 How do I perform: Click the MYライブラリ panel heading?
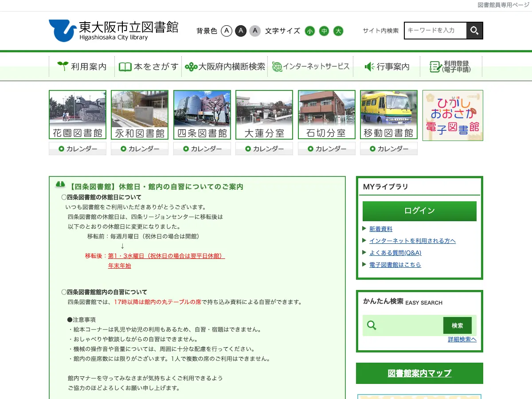pyautogui.click(x=386, y=187)
